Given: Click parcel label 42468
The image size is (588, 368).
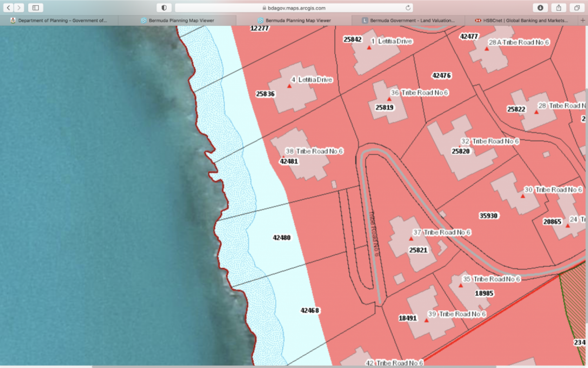Looking at the screenshot, I should pos(310,310).
